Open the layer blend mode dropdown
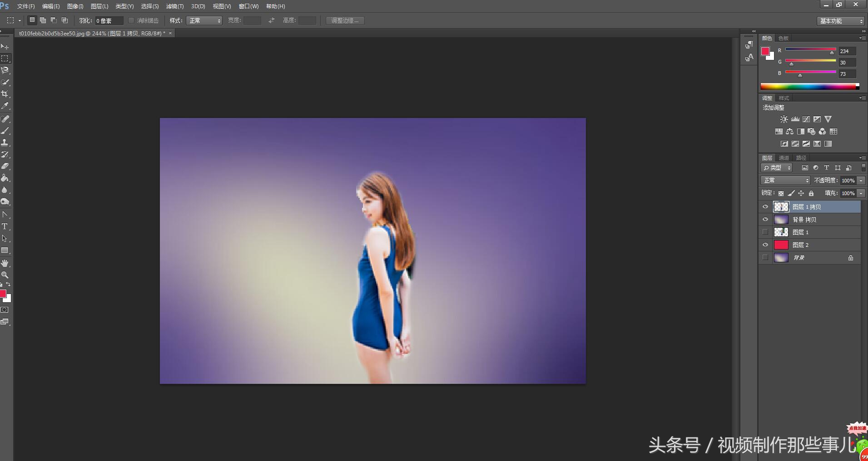The image size is (868, 461). point(785,181)
